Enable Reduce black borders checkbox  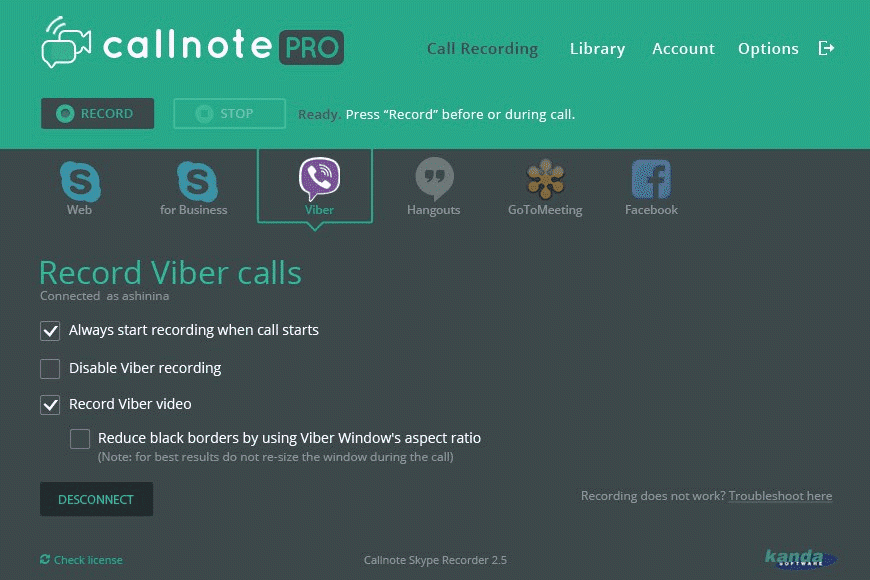click(80, 438)
